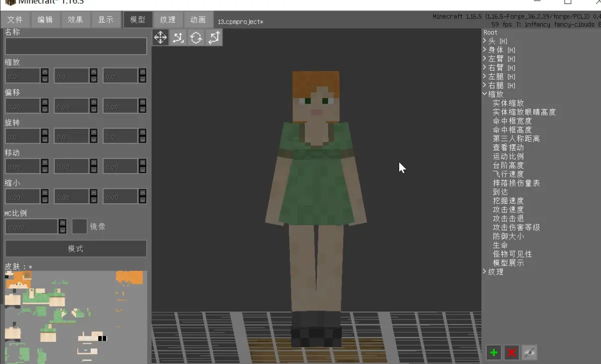Viewport: 601px width, 364px height.
Task: Switch to the 动画 tab
Action: (198, 20)
